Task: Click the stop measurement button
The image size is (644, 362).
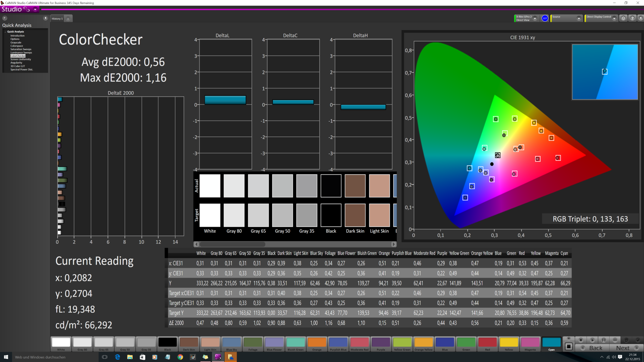Action: point(581,340)
